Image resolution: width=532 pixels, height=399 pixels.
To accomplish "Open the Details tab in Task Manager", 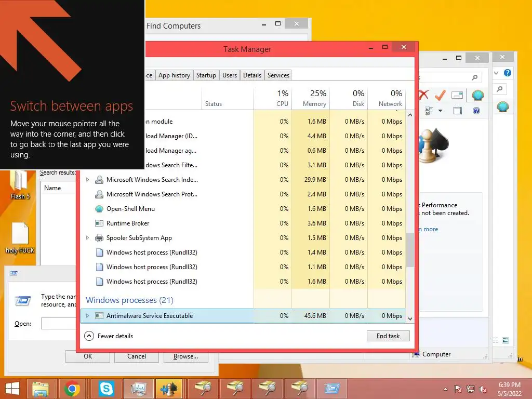I will tap(252, 75).
